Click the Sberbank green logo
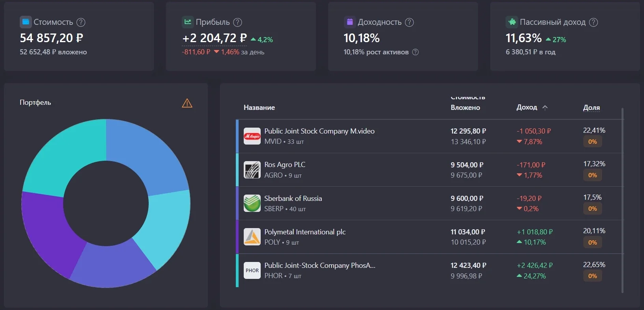Viewport: 644px width, 310px height. tap(252, 203)
